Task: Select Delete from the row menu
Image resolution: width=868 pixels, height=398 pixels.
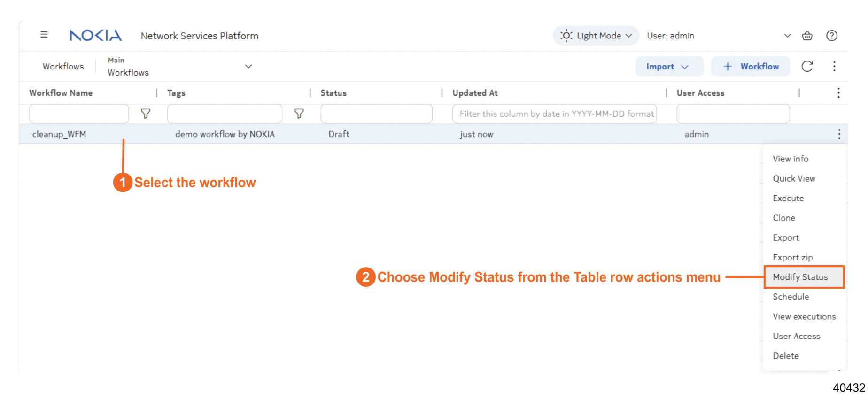Action: pyautogui.click(x=786, y=356)
